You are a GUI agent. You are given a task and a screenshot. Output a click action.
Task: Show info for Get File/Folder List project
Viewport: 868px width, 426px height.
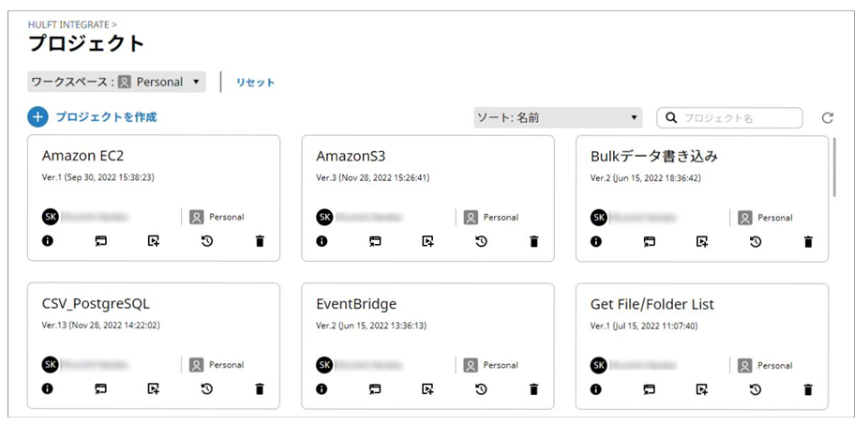(x=595, y=389)
